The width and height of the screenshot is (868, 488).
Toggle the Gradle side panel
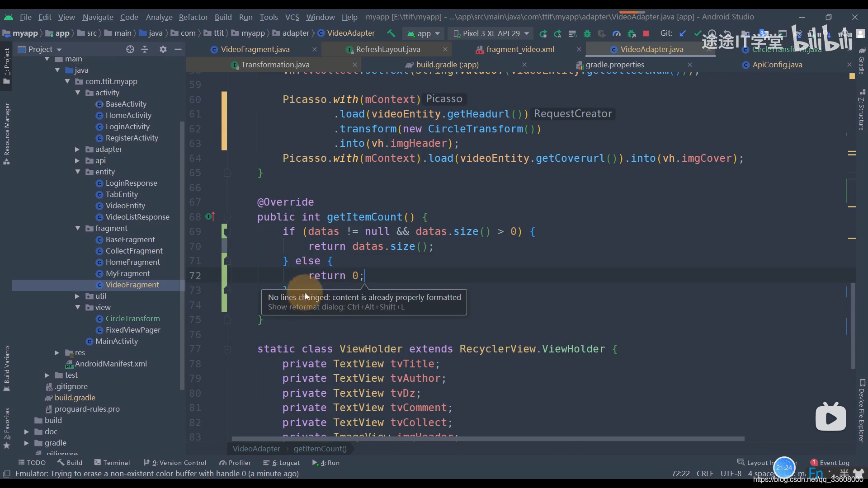click(x=862, y=61)
